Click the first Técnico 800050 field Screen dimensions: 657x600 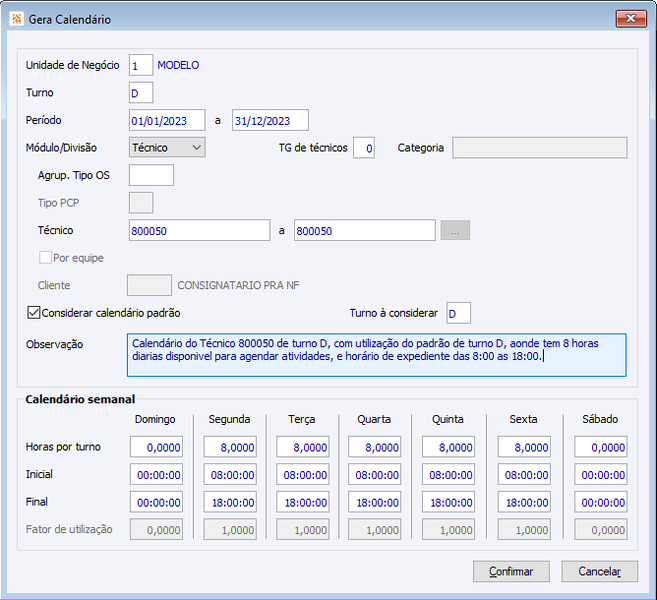click(x=199, y=230)
